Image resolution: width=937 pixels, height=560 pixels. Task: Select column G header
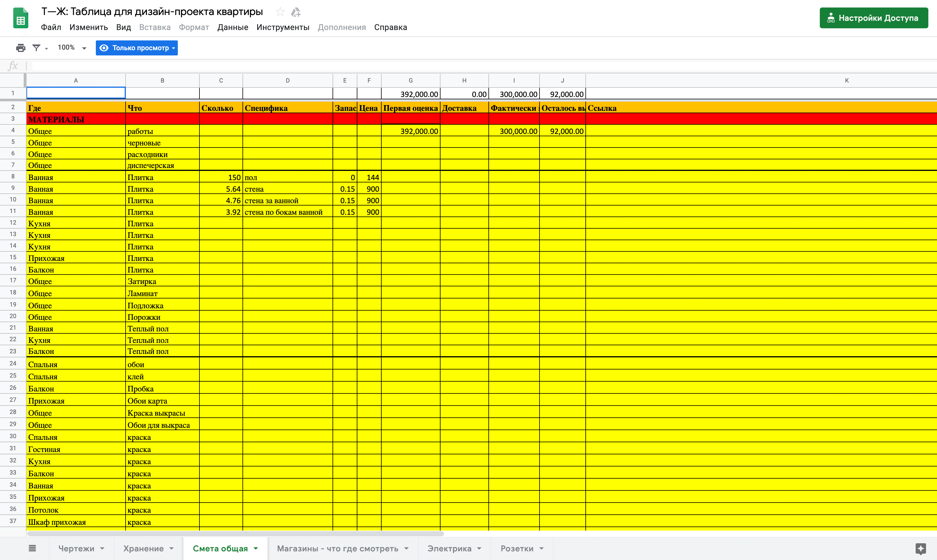point(410,80)
